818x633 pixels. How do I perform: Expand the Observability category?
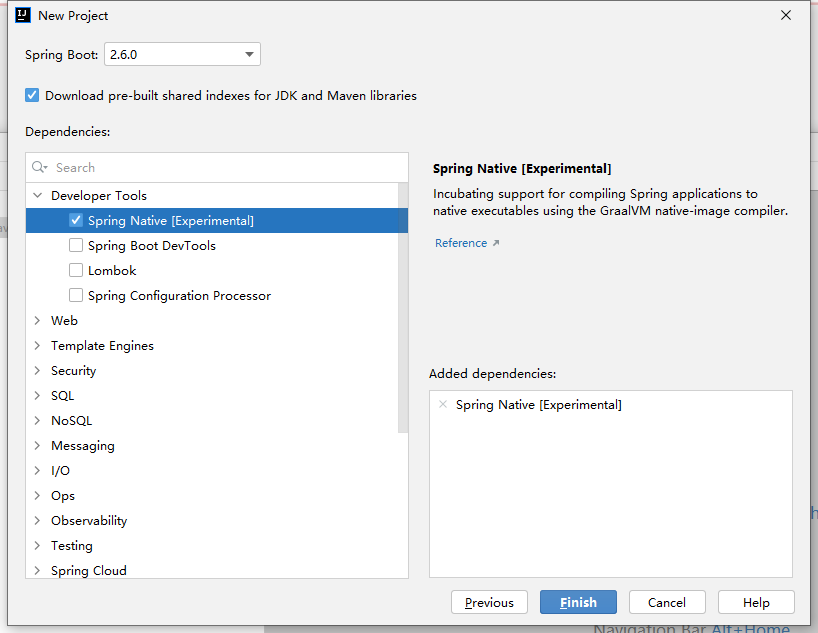point(37,521)
